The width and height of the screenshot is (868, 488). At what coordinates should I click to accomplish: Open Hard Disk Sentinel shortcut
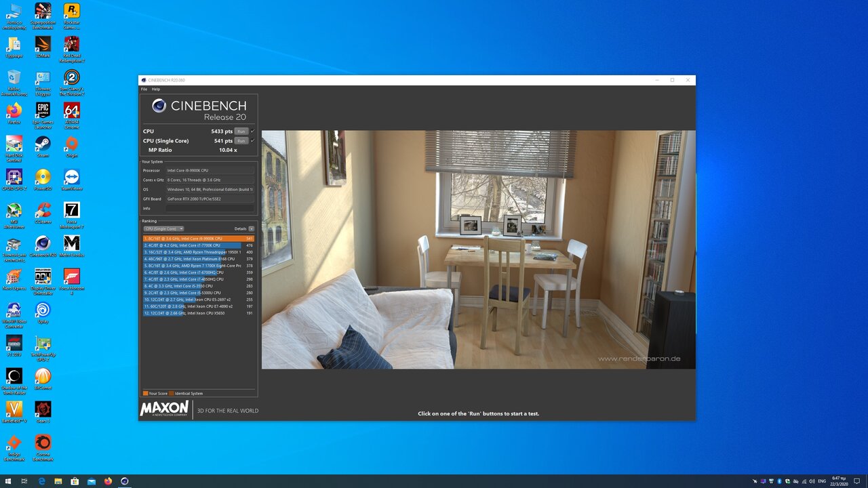14,148
